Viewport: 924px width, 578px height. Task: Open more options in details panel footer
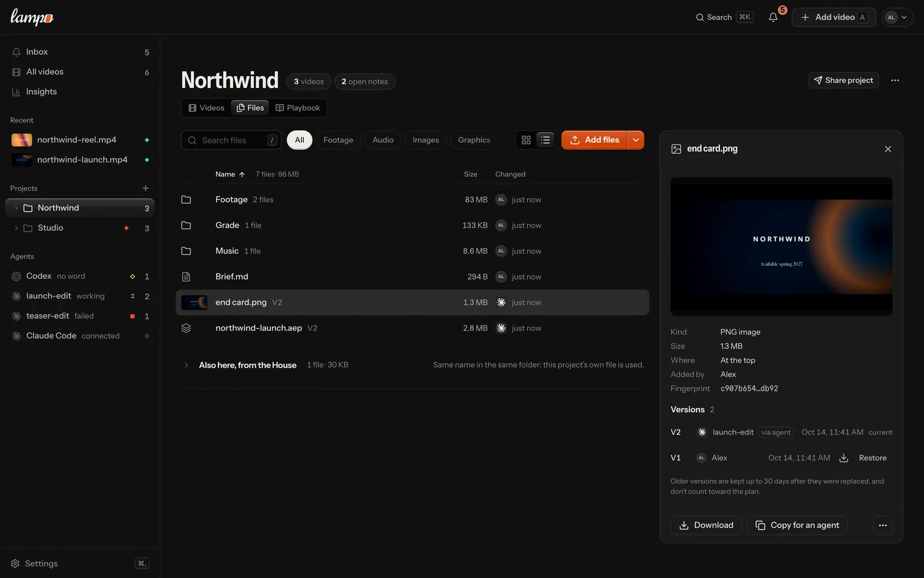tap(882, 525)
